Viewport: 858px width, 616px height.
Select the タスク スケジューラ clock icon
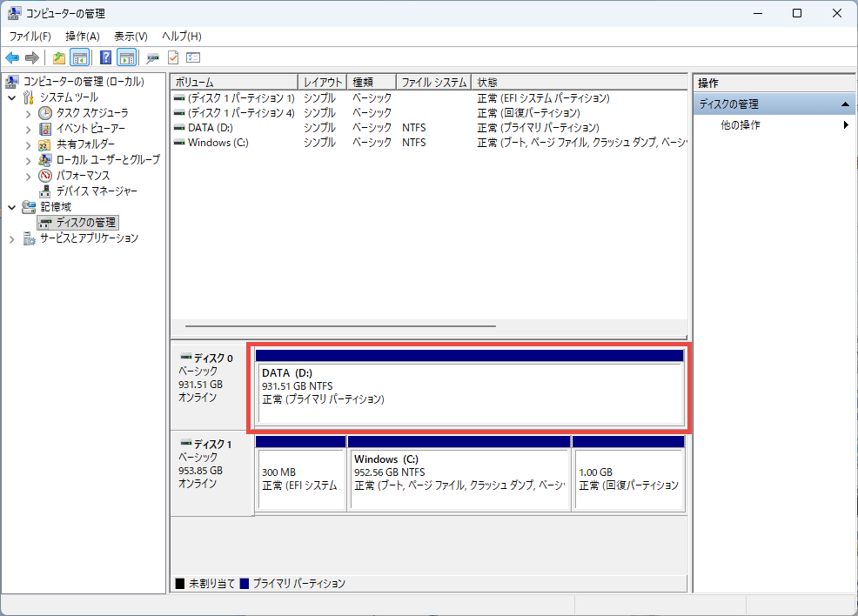[x=45, y=113]
